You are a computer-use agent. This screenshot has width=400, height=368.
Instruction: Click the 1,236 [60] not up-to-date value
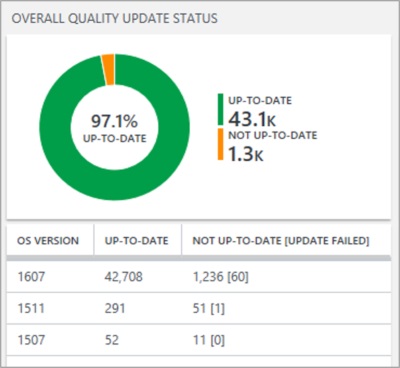(221, 277)
